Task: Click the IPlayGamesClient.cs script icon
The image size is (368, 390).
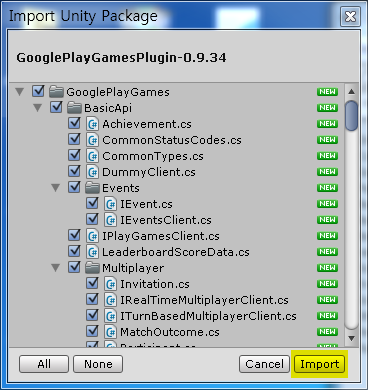Action: point(92,236)
